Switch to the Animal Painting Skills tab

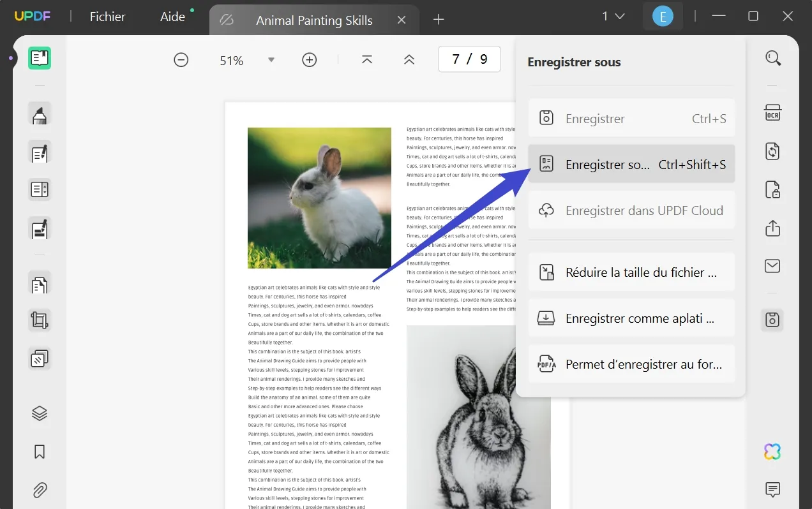click(313, 20)
